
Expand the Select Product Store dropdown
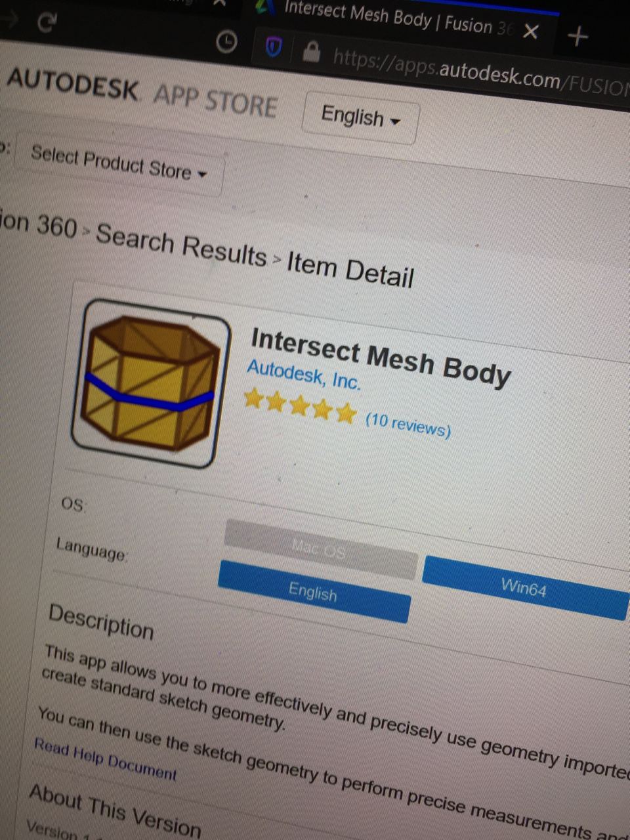tap(118, 163)
